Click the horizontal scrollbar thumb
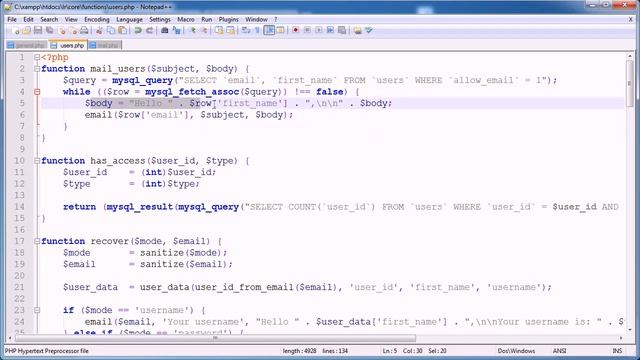This screenshot has height=360, width=640. pos(216,338)
